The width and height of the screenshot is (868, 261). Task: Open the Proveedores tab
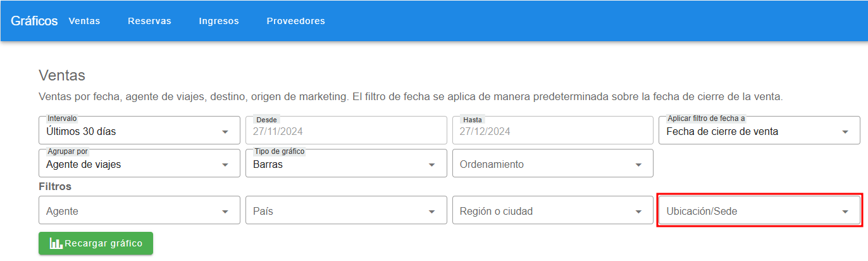coord(295,21)
